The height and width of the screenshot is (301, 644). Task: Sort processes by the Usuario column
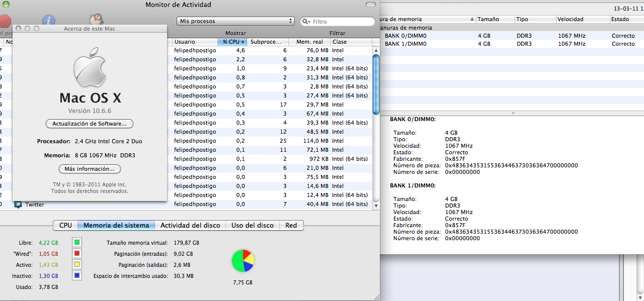coord(195,42)
